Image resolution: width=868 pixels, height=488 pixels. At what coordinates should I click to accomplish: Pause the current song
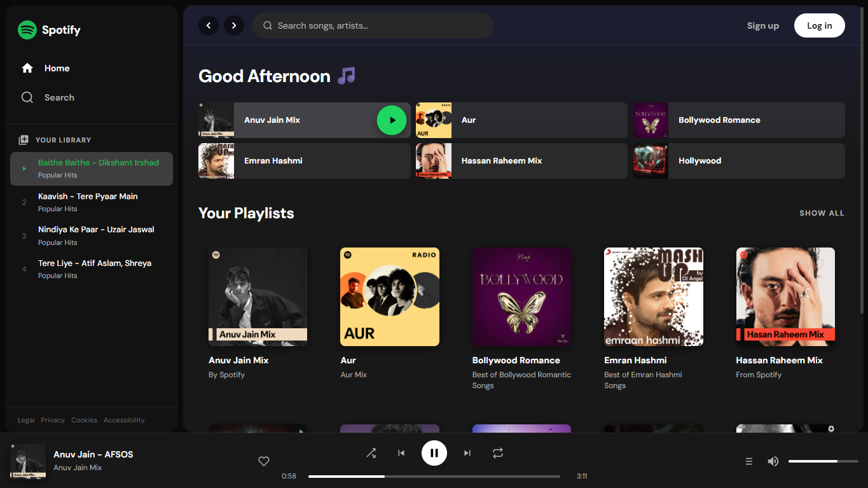pyautogui.click(x=434, y=453)
